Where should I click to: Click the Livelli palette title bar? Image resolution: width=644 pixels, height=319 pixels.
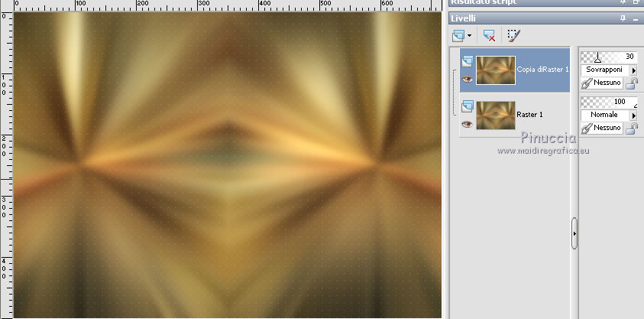coord(546,18)
